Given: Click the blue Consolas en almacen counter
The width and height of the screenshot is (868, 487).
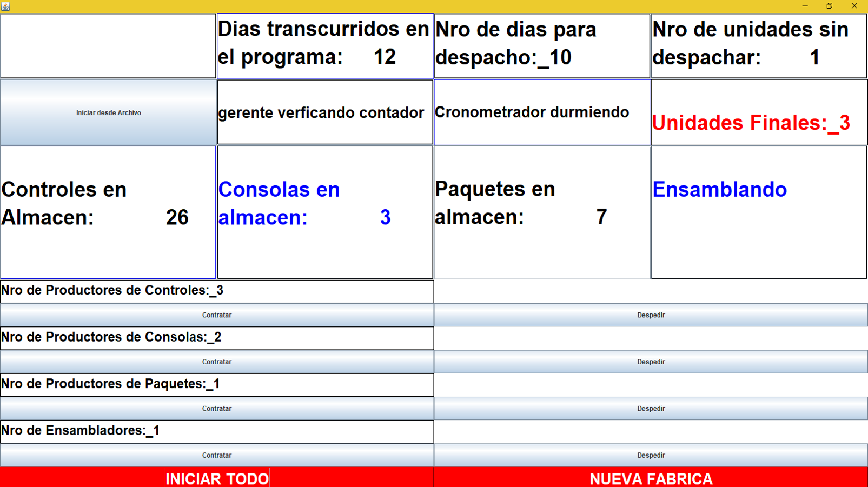Looking at the screenshot, I should [x=325, y=212].
